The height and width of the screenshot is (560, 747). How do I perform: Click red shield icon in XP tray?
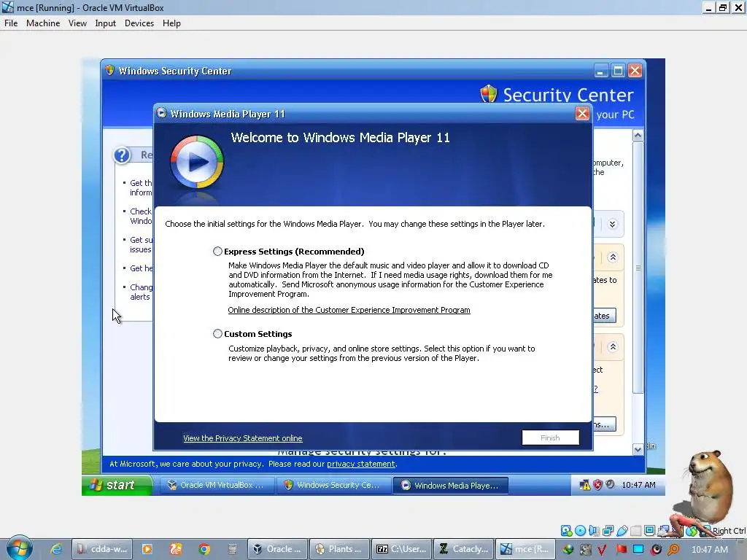(597, 485)
